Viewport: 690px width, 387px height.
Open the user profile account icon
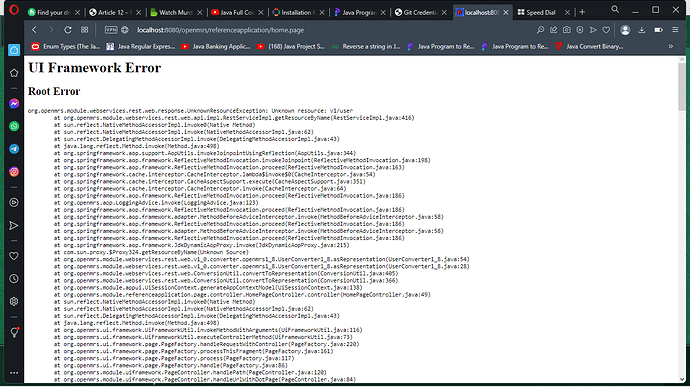pos(625,30)
